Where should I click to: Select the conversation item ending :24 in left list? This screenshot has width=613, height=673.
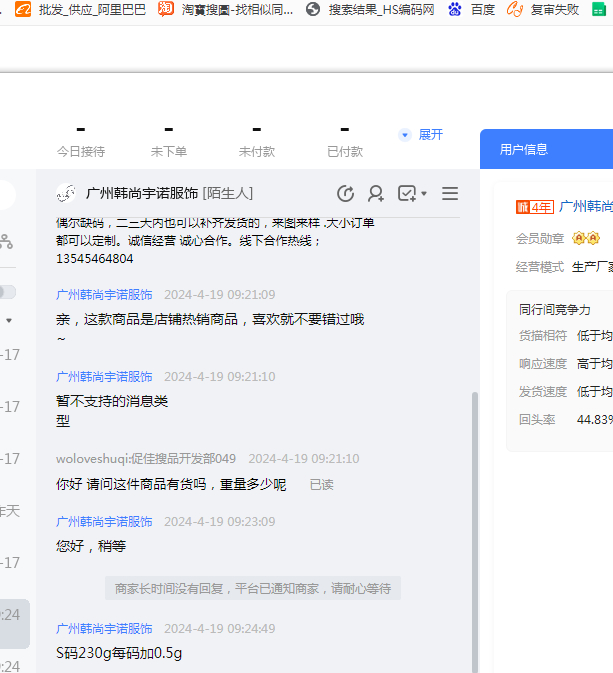[14, 614]
